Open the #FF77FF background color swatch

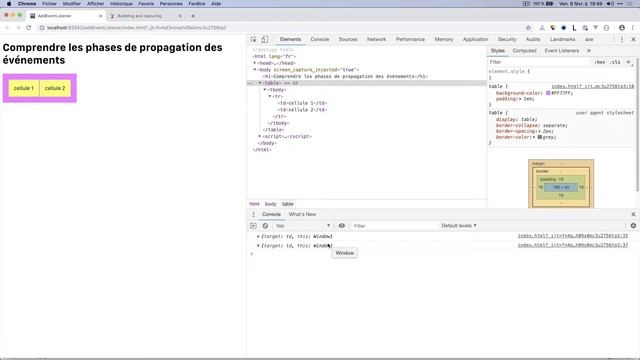(548, 93)
